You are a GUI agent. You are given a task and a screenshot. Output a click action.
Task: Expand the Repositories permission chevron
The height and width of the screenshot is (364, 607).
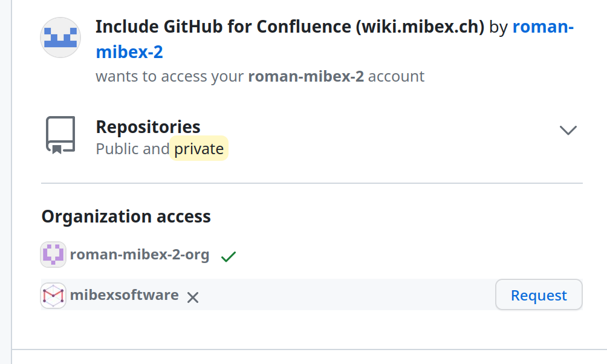pyautogui.click(x=568, y=130)
